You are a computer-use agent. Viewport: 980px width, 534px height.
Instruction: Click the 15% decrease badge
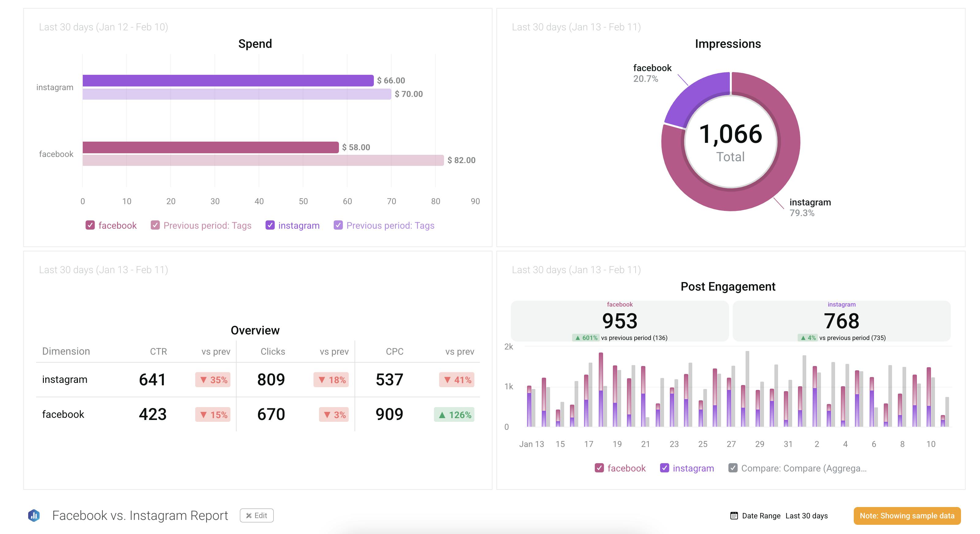coord(213,414)
